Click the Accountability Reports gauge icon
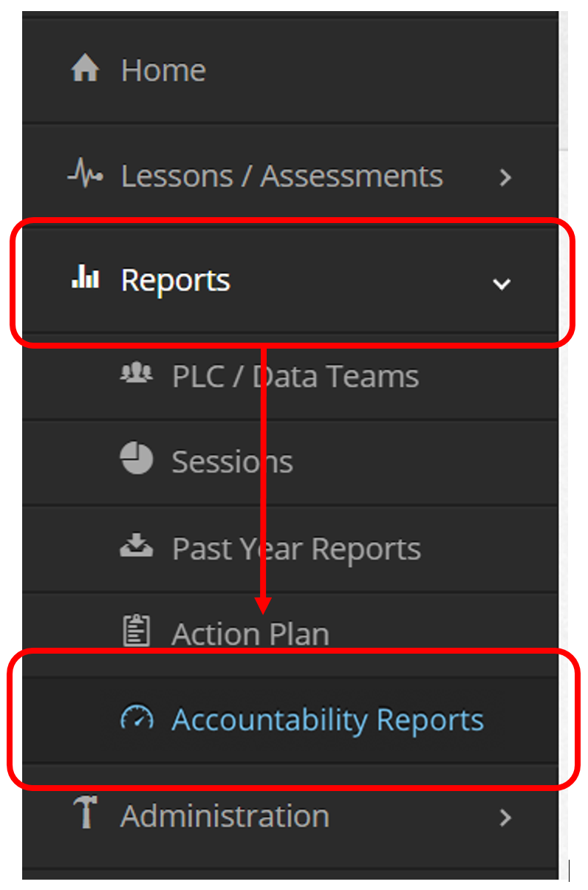The image size is (588, 890). pyautogui.click(x=137, y=718)
